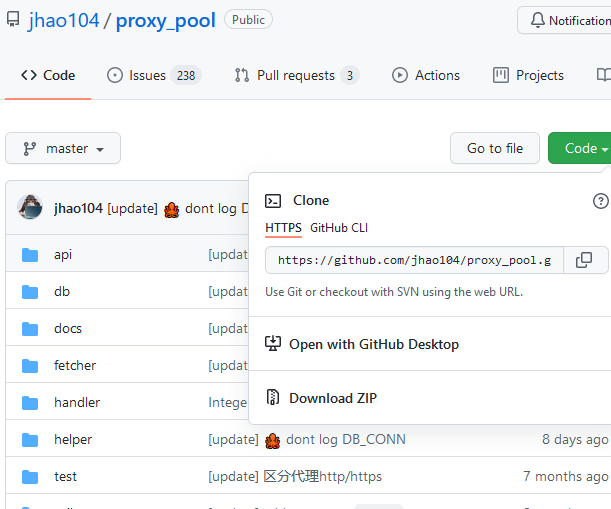Click the db folder icon
Screen dimensions: 611x509
tap(30, 292)
